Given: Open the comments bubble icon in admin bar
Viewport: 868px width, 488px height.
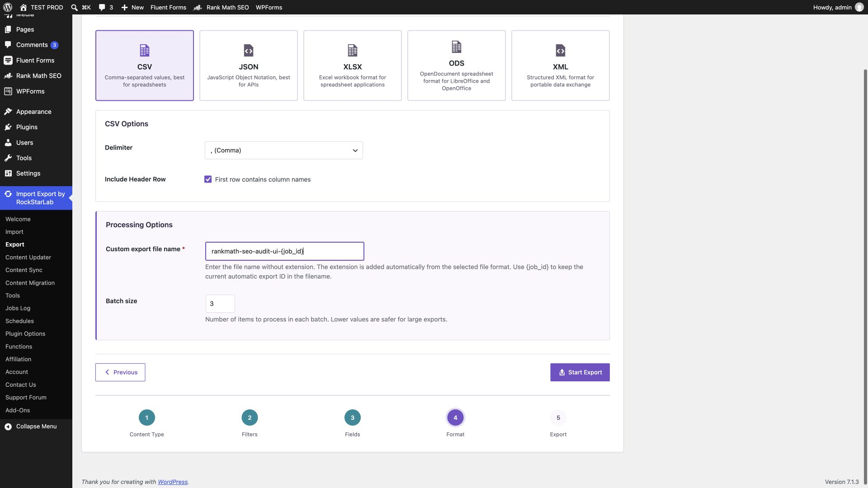Looking at the screenshot, I should (x=102, y=7).
